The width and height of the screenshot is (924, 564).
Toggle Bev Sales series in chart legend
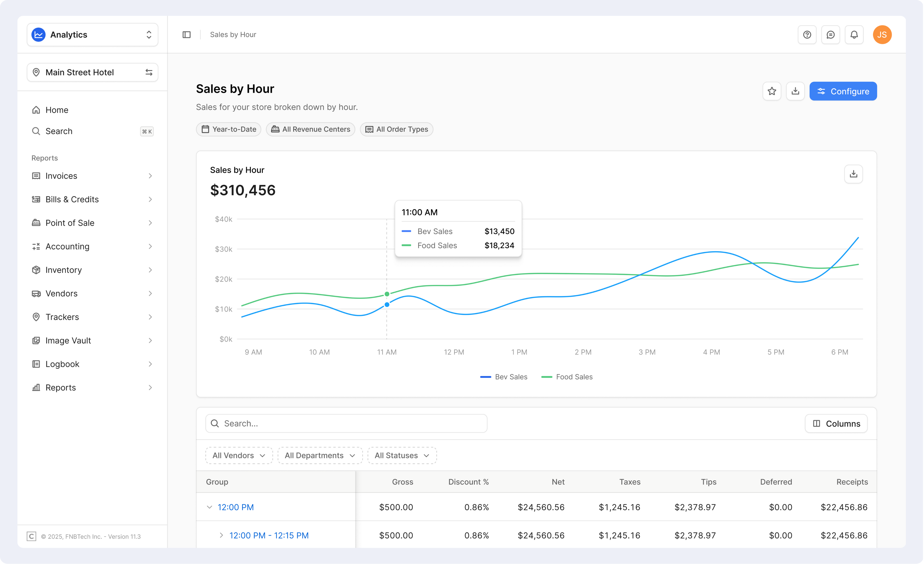point(504,377)
